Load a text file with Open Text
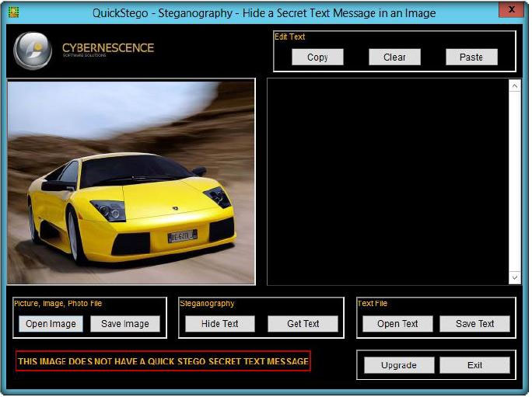The height and width of the screenshot is (397, 532). 397,324
